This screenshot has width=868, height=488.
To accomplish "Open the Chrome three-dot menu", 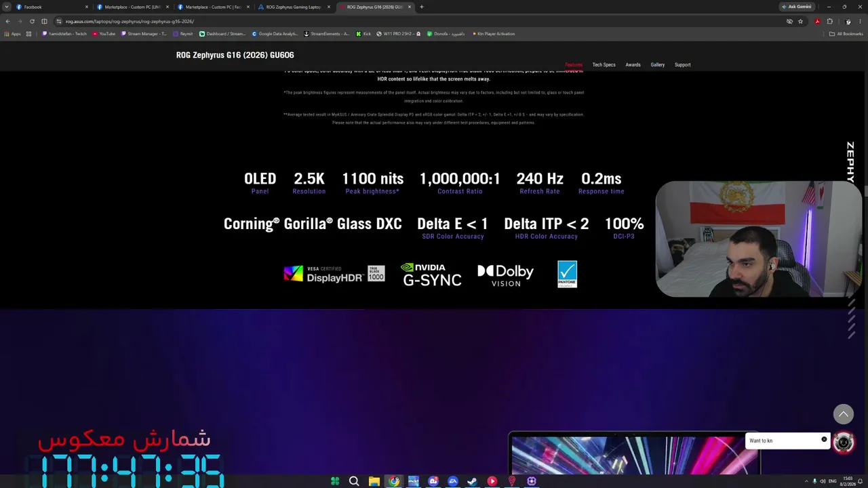I will pyautogui.click(x=860, y=21).
